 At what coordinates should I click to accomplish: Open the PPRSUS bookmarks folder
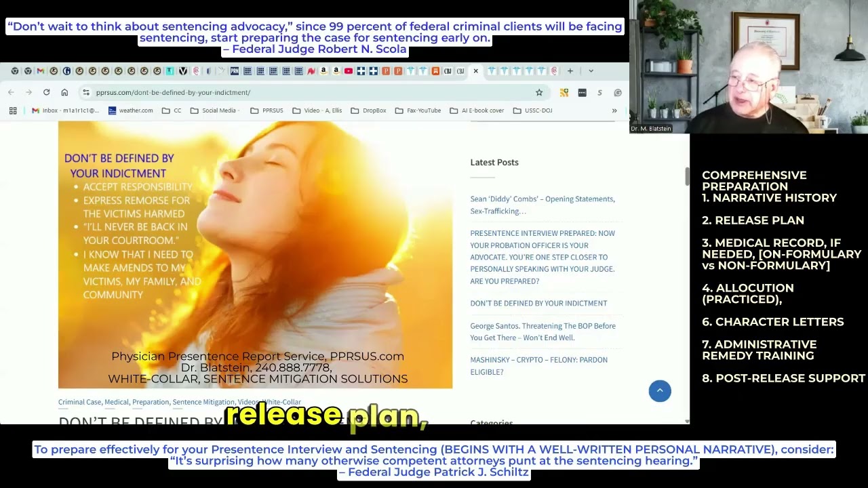tap(267, 110)
